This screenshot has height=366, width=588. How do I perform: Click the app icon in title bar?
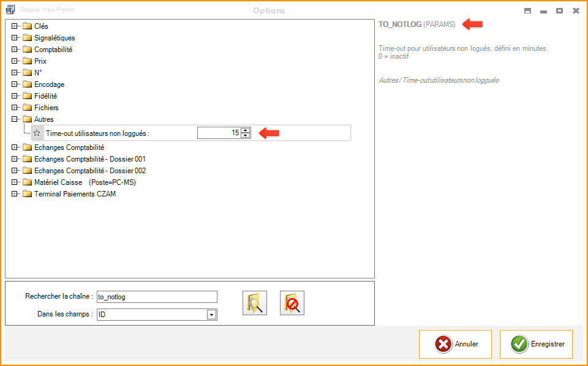(x=10, y=10)
